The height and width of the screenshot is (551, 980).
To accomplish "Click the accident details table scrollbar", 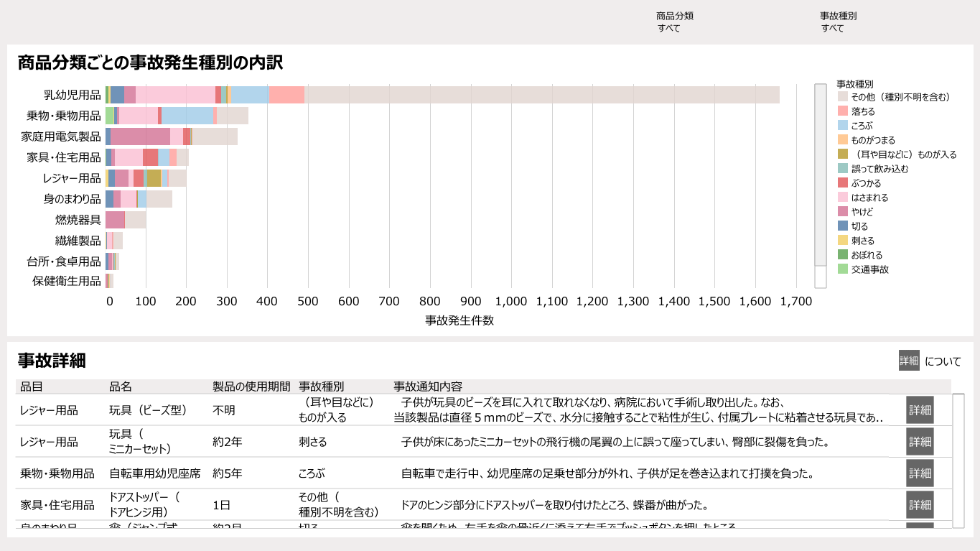I will pyautogui.click(x=958, y=460).
